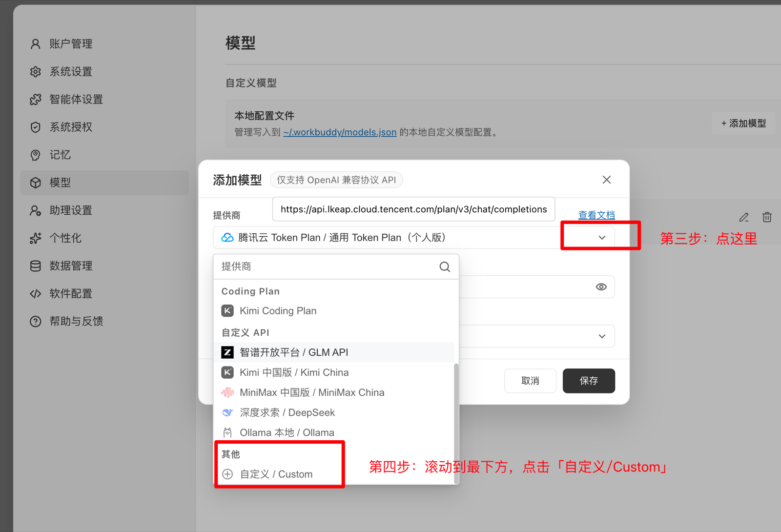Click the Tencent Cloud provider icon
Screen dimensions: 781x532
[x=227, y=238]
